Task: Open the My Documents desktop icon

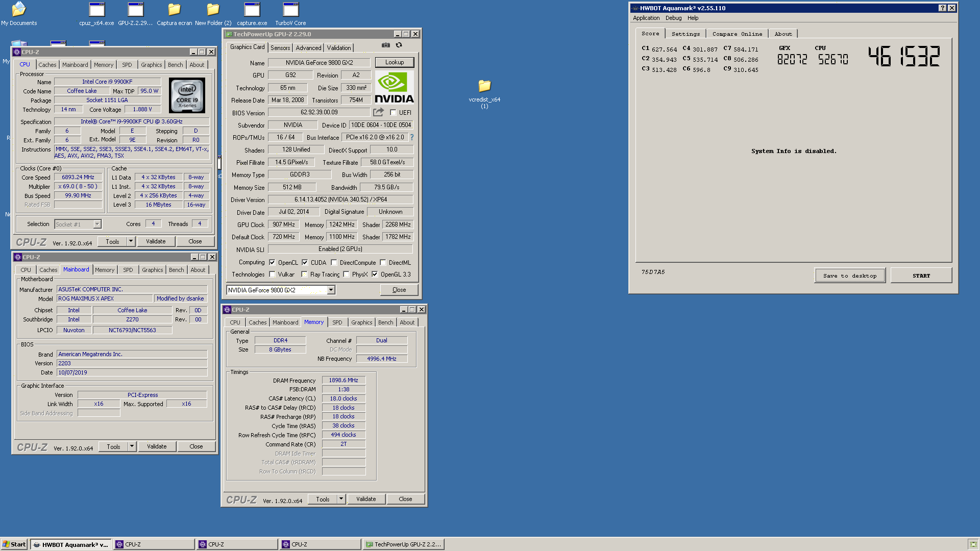Action: pos(19,14)
